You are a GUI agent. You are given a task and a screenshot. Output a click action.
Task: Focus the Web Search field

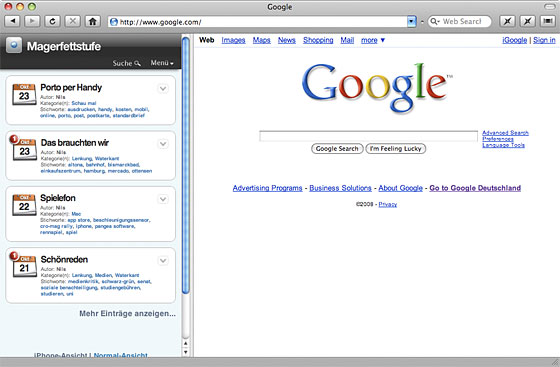pos(460,22)
